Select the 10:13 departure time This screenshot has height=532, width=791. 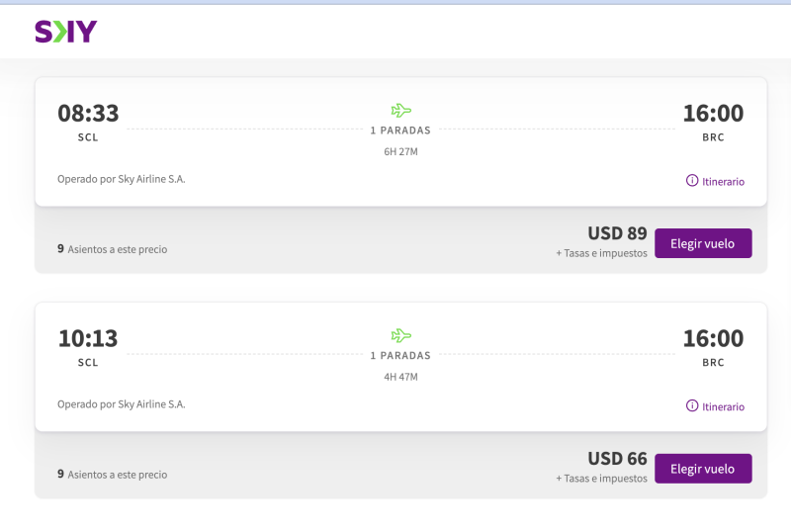pos(88,339)
